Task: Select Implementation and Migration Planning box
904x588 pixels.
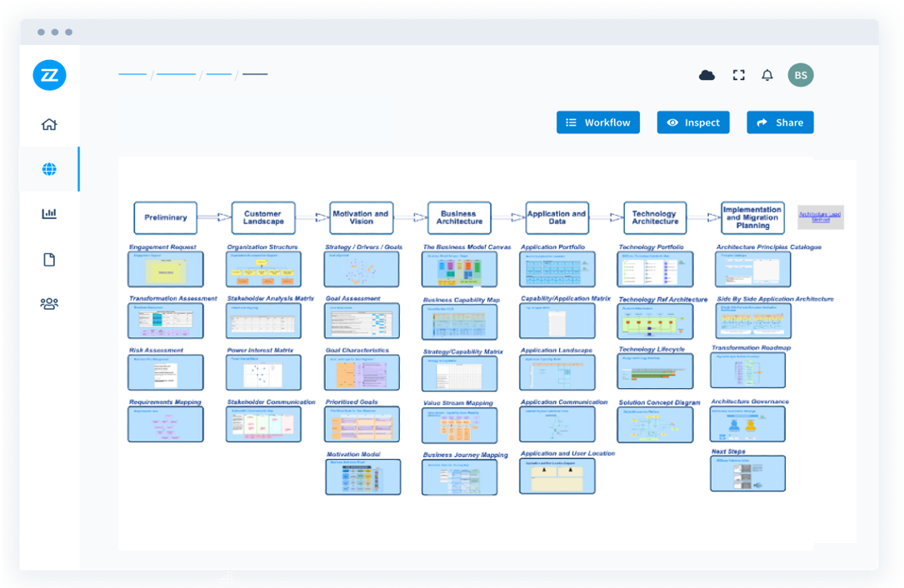Action: pos(753,217)
